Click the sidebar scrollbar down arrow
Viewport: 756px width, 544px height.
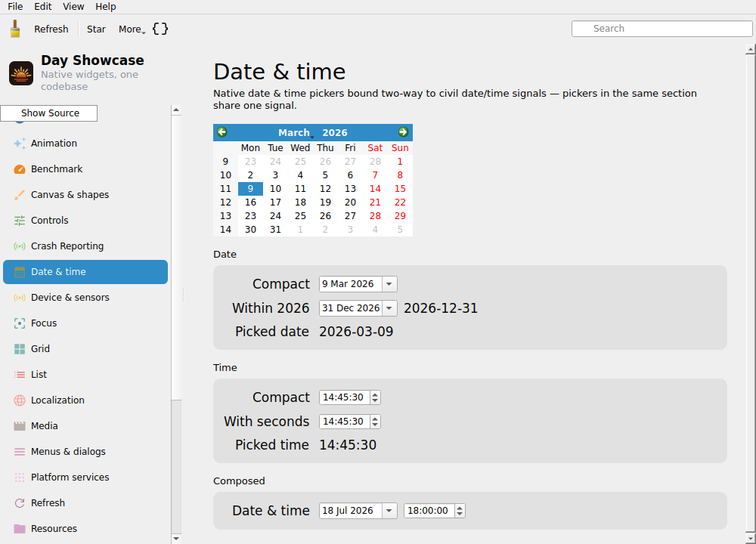pyautogui.click(x=176, y=539)
